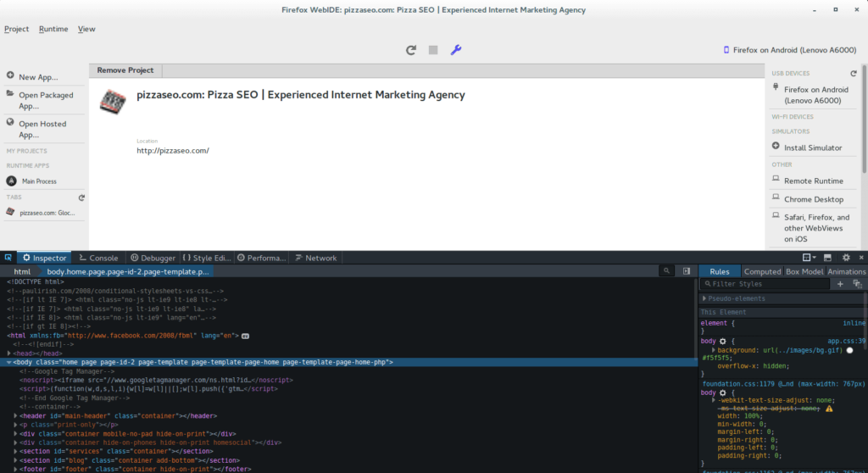Select Remote Runtime
The width and height of the screenshot is (868, 473).
(x=813, y=181)
